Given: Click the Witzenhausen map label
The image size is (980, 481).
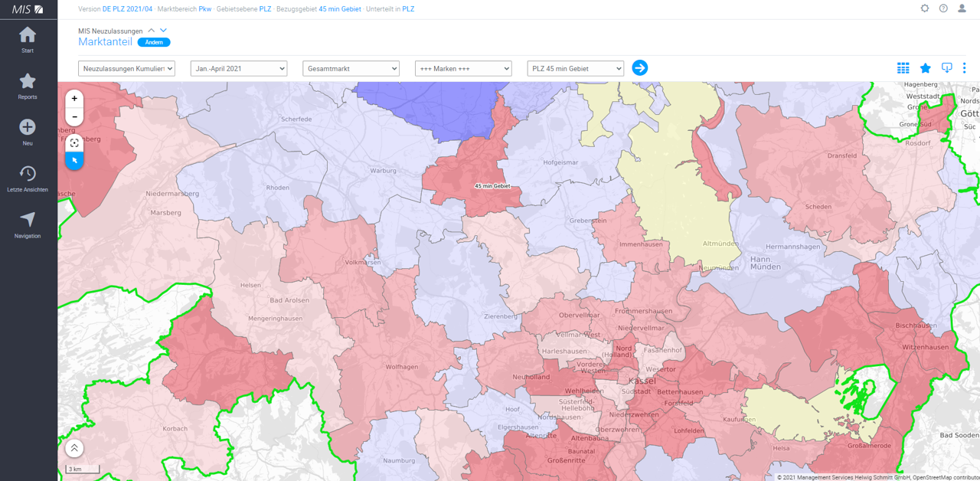Looking at the screenshot, I should click(926, 347).
